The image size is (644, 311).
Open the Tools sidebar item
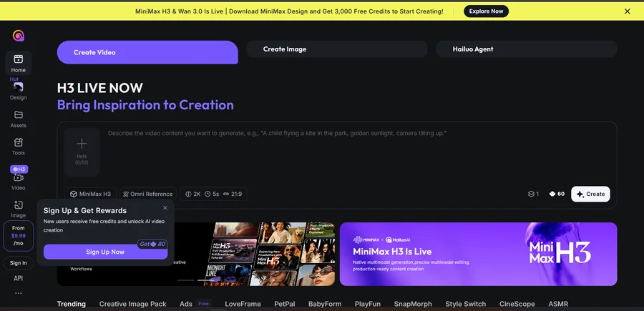18,147
